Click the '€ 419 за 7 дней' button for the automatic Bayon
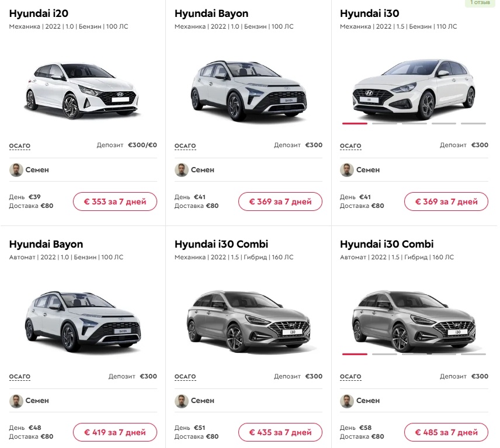The width and height of the screenshot is (500, 448). (x=114, y=432)
